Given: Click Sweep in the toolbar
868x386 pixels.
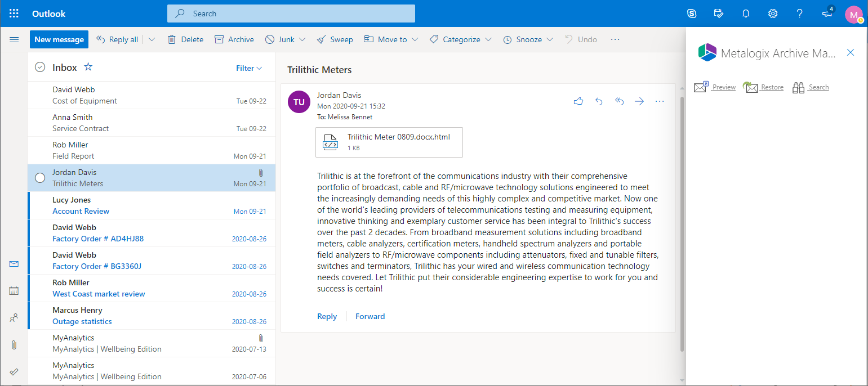Looking at the screenshot, I should (x=335, y=39).
